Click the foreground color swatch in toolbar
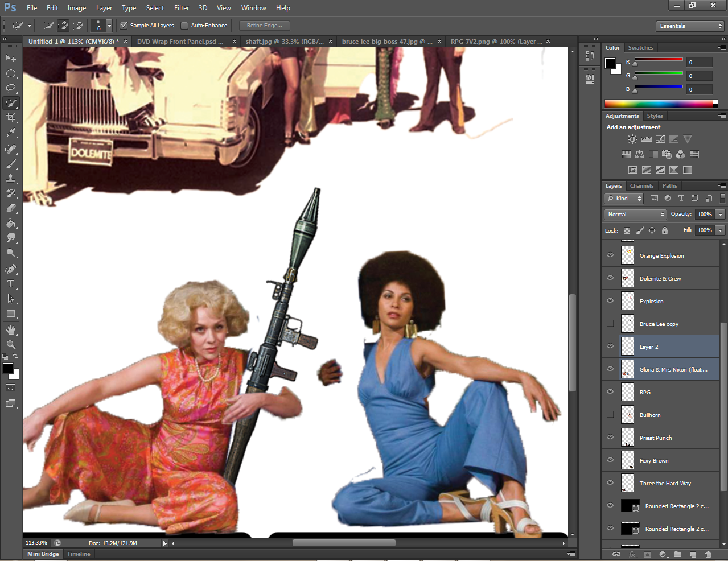728x561 pixels. [8, 368]
